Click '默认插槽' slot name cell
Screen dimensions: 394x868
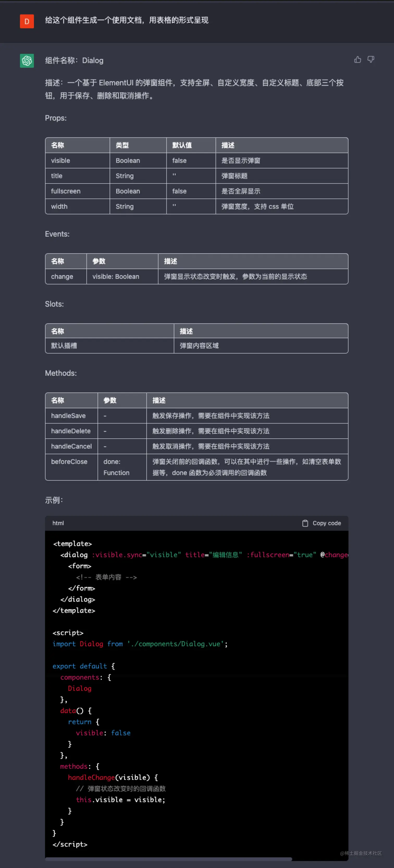coord(109,346)
